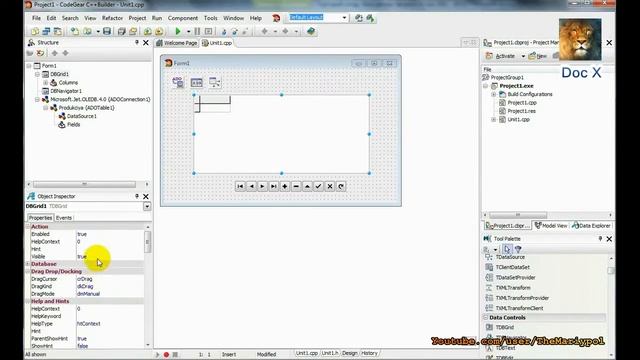This screenshot has height=360, width=640.
Task: Switch to the History tab at the bottom
Action: (369, 353)
